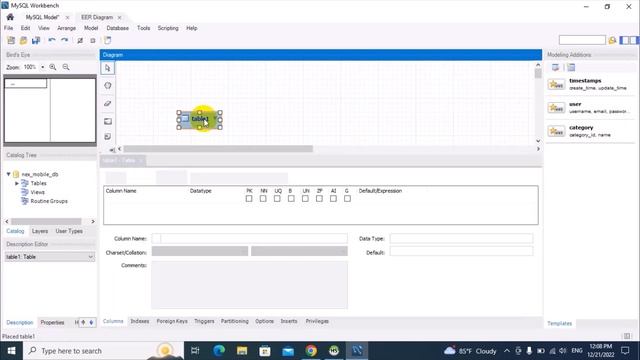This screenshot has height=360, width=640.
Task: Toggle the sidebar layout icon
Action: tap(624, 40)
